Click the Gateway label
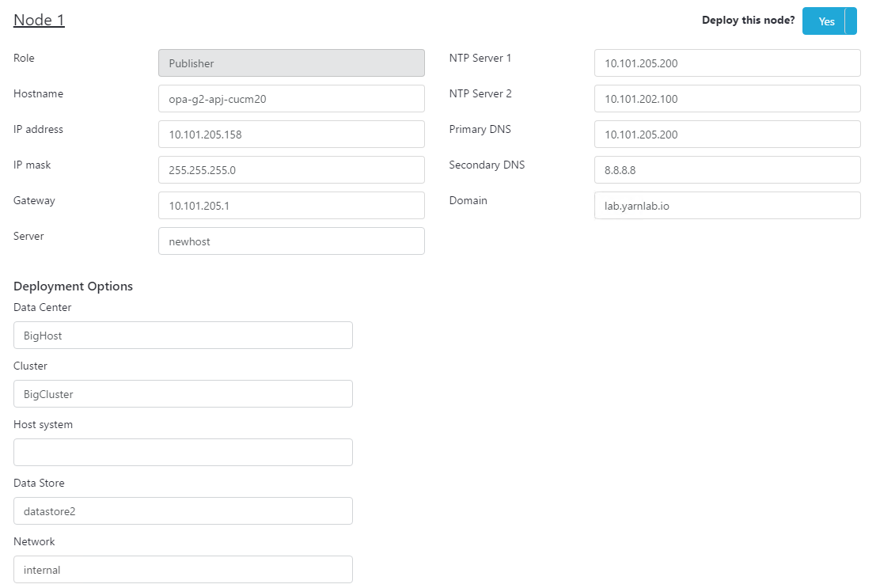The width and height of the screenshot is (880, 588). pyautogui.click(x=34, y=201)
